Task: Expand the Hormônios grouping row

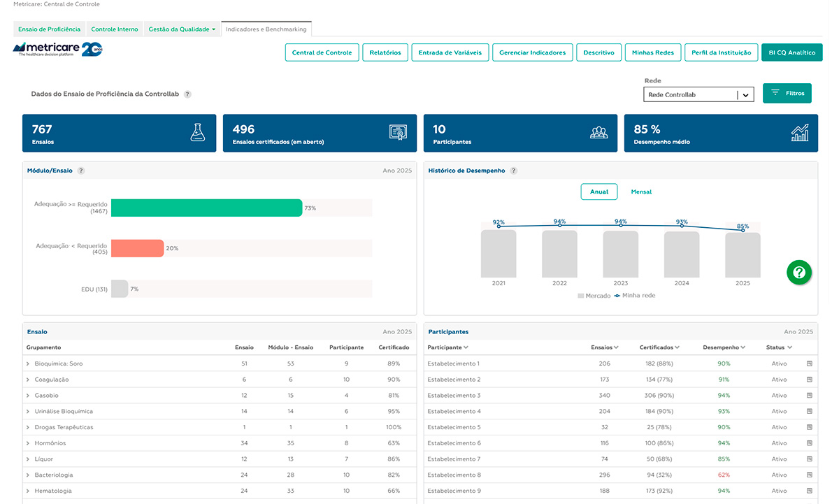Action: 28,443
